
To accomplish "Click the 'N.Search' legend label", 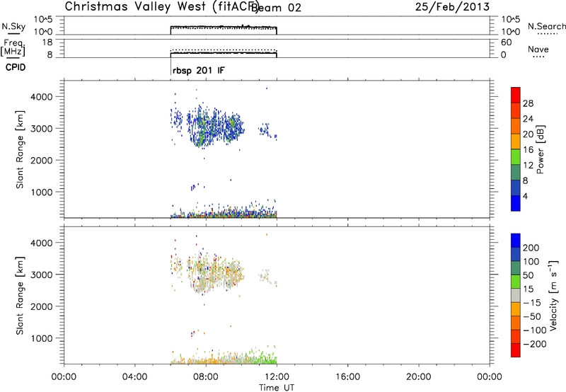I will click(x=547, y=26).
